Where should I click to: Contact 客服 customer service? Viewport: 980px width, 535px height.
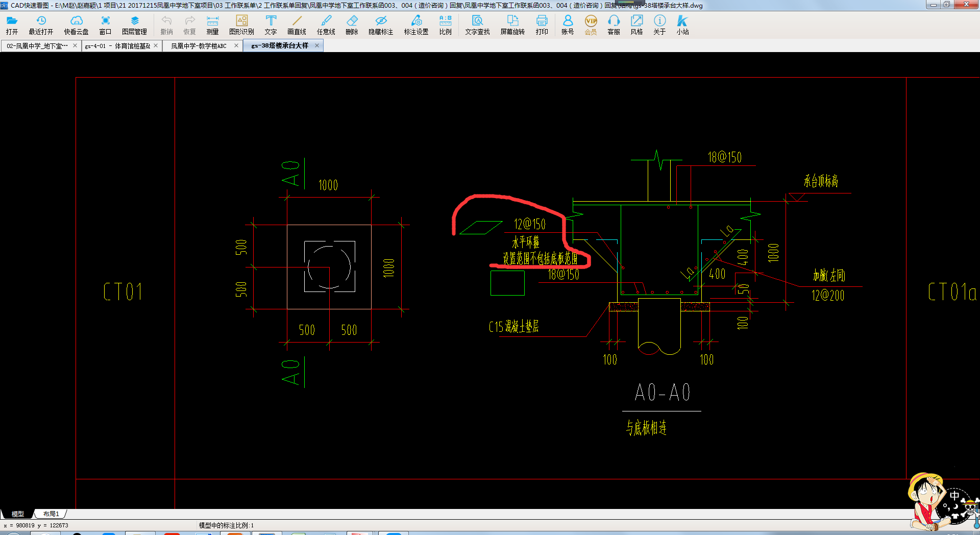(x=614, y=25)
